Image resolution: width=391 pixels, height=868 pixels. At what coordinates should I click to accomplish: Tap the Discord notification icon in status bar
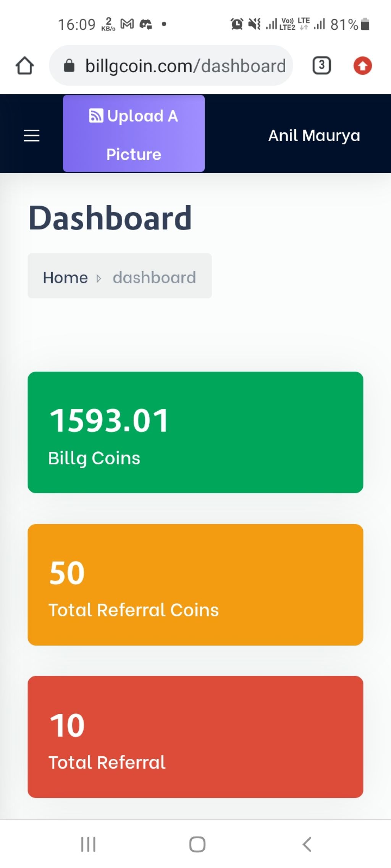146,24
